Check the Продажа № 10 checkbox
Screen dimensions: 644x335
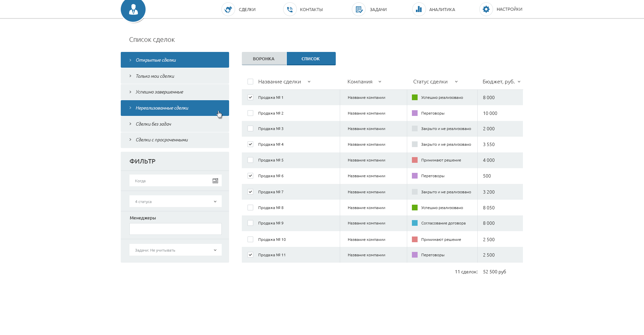(x=250, y=239)
